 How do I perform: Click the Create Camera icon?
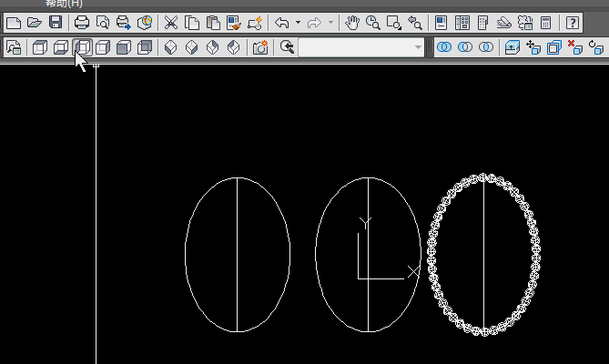point(260,46)
